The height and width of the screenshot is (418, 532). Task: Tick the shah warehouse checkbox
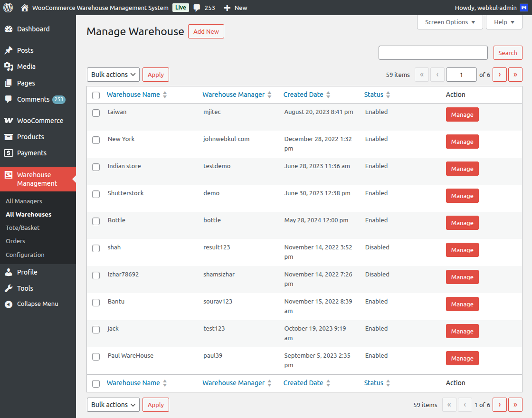click(x=96, y=248)
